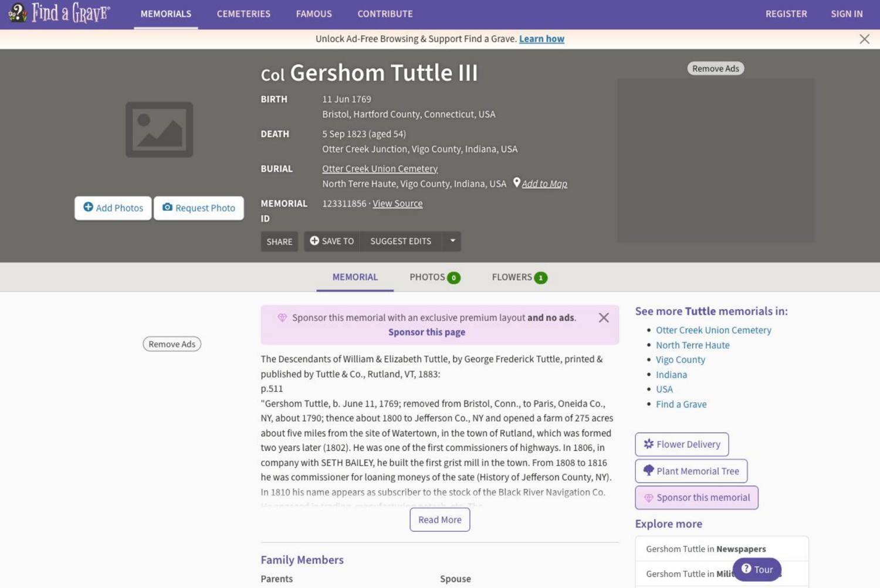Image resolution: width=880 pixels, height=588 pixels.
Task: Click Sign In
Action: (847, 14)
